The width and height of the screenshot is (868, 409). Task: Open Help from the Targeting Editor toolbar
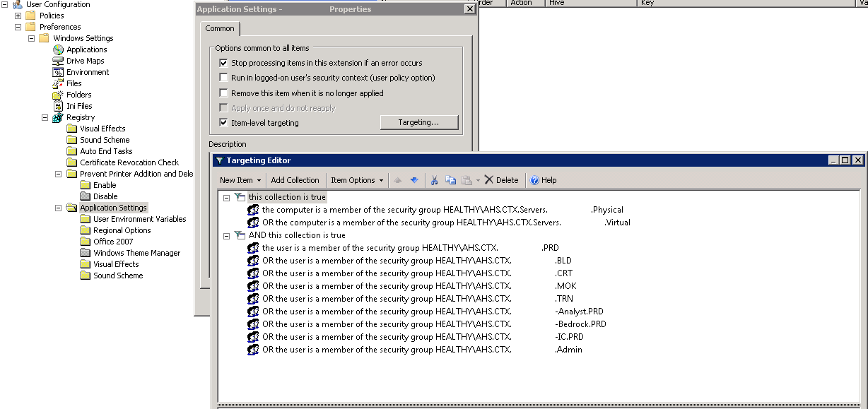click(x=543, y=180)
